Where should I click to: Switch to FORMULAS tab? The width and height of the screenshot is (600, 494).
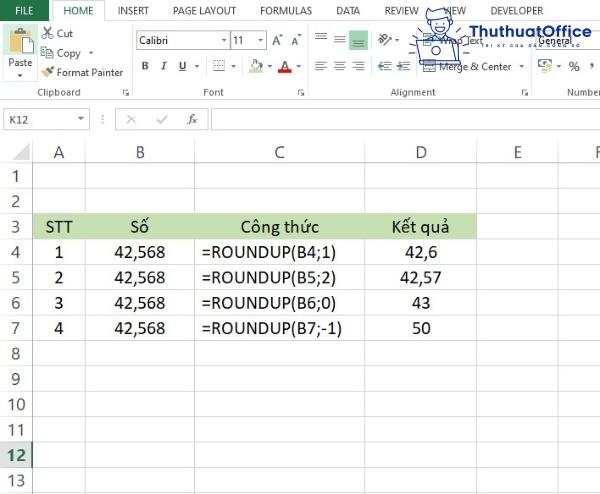286,11
